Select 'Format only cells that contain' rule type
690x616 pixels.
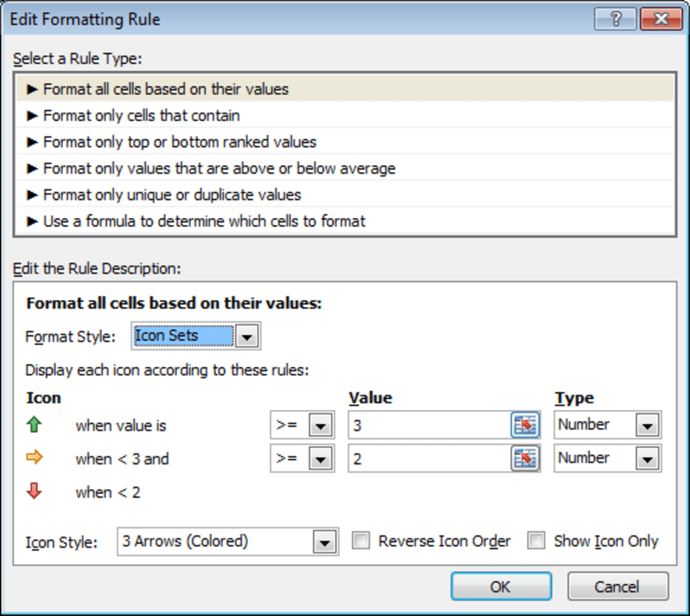(x=141, y=115)
